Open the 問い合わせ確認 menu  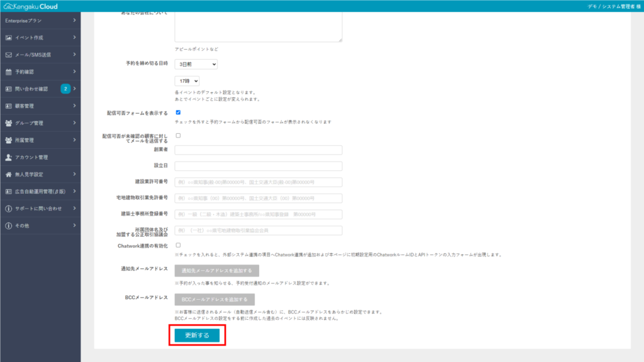point(40,89)
